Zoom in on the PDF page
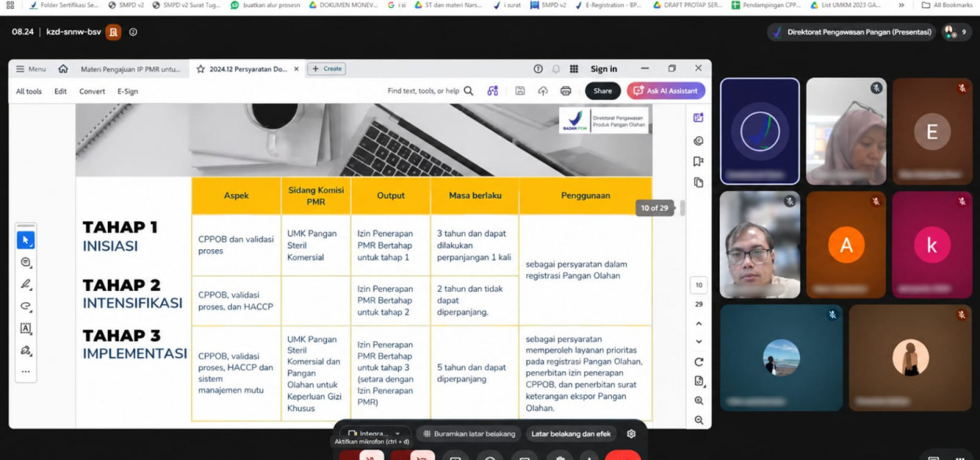Viewport: 980px width, 460px height. (698, 401)
